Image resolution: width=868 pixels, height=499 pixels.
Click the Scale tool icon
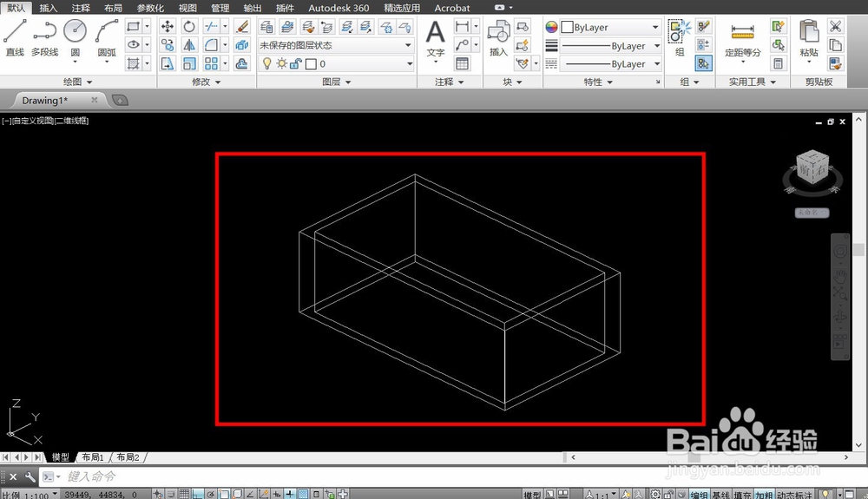(189, 63)
